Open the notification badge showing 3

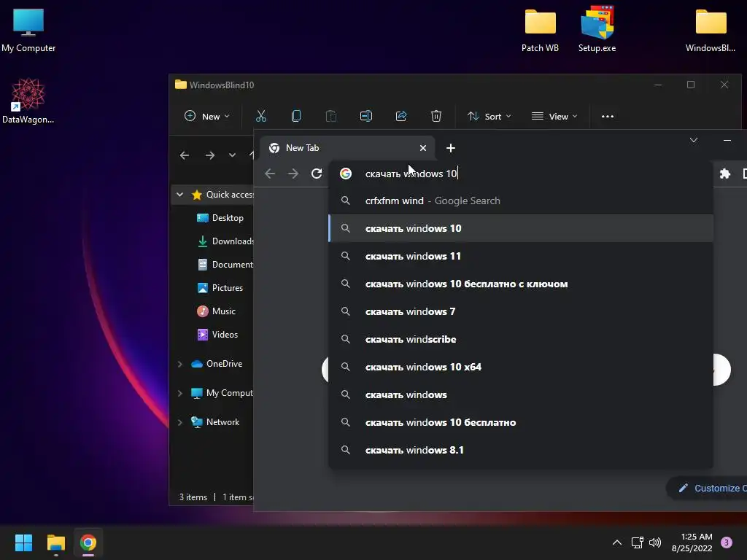point(727,542)
